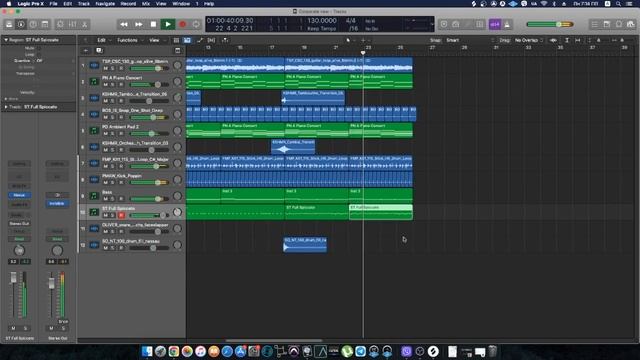Expand the More section in Region inspector

coord(6,99)
